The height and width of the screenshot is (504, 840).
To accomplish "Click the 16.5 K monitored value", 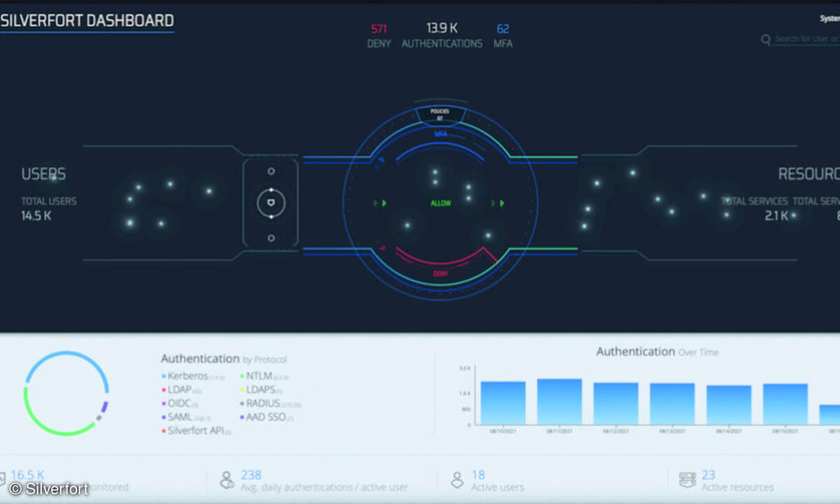I will click(x=28, y=475).
